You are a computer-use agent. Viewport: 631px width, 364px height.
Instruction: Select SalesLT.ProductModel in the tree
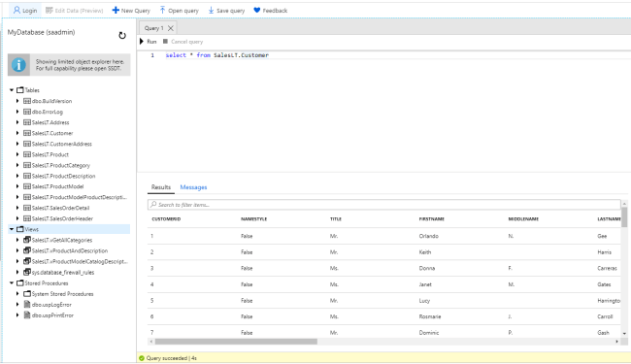point(57,186)
